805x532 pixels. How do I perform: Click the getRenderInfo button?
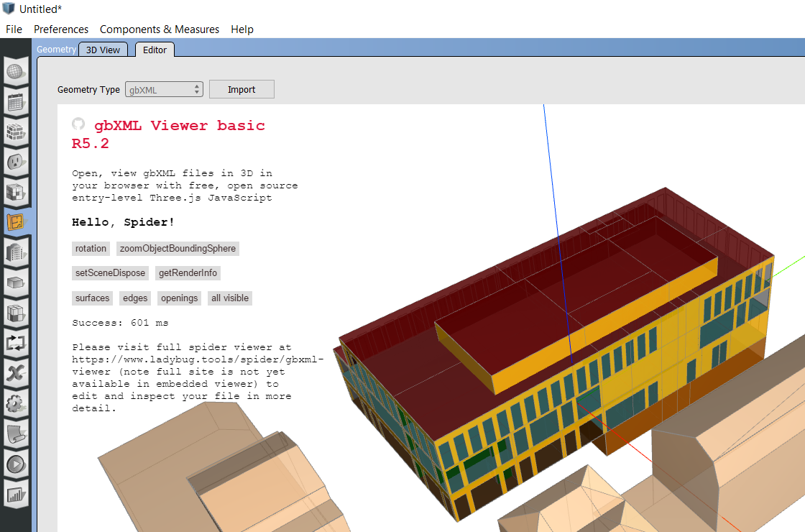pos(188,273)
